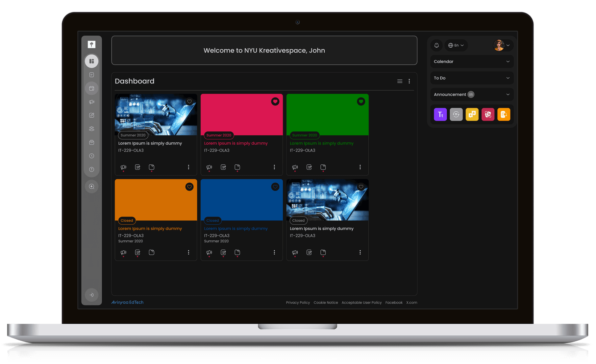Click the Avinyaa EdTech footer logo
This screenshot has width=596, height=364.
[x=127, y=302]
